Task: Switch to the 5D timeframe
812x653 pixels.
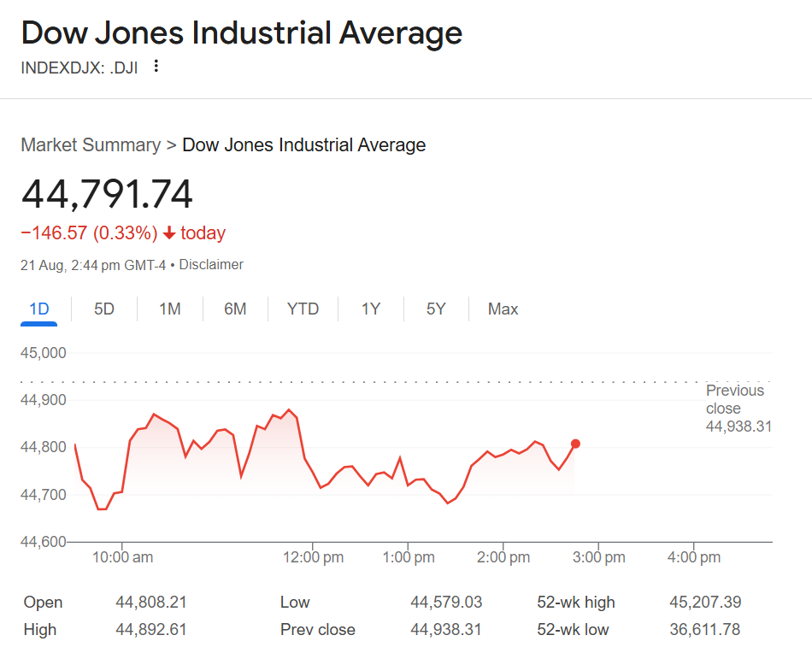Action: click(x=103, y=309)
